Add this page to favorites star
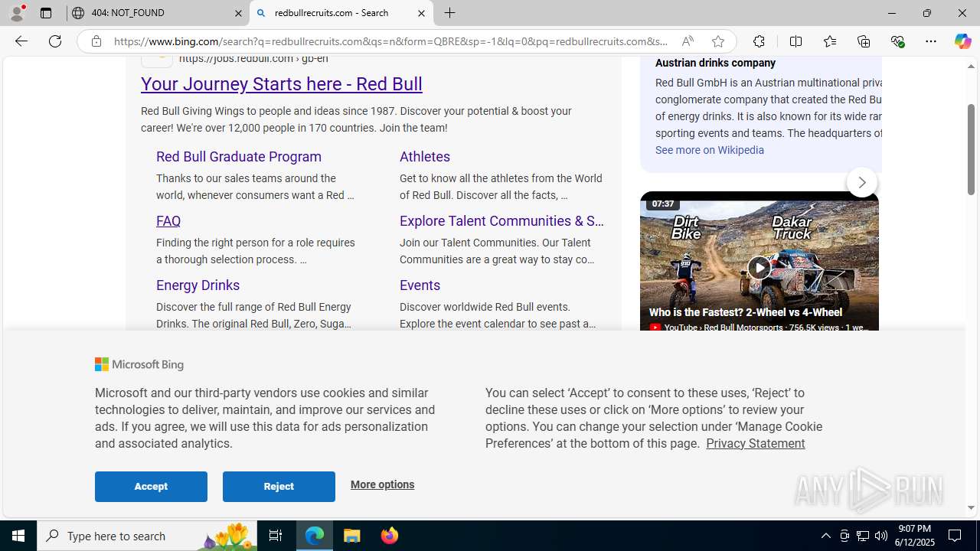This screenshot has width=980, height=551. [718, 41]
